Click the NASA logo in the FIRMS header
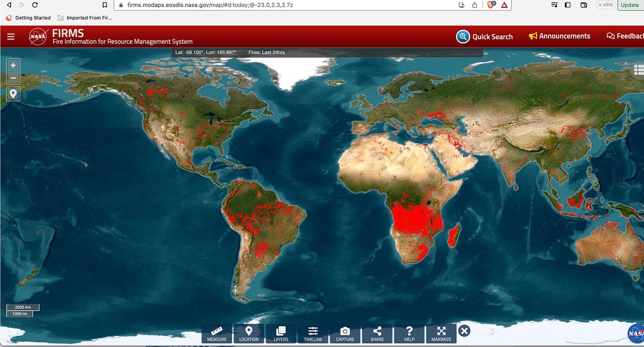 click(38, 37)
